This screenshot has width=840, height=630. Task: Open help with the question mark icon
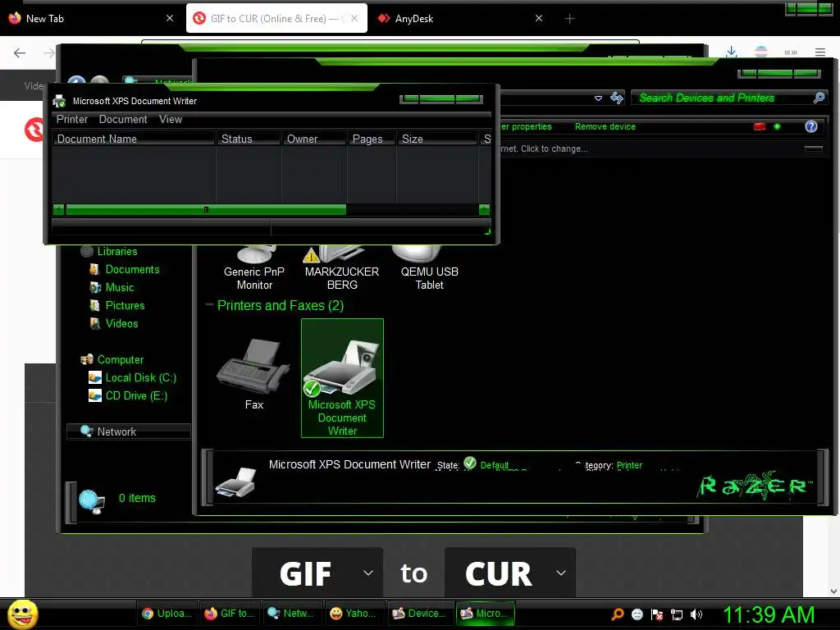[x=811, y=126]
